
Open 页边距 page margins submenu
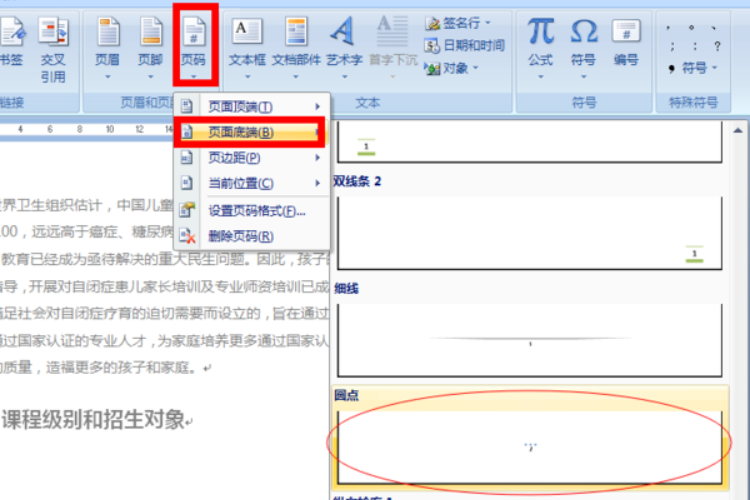coord(251,157)
